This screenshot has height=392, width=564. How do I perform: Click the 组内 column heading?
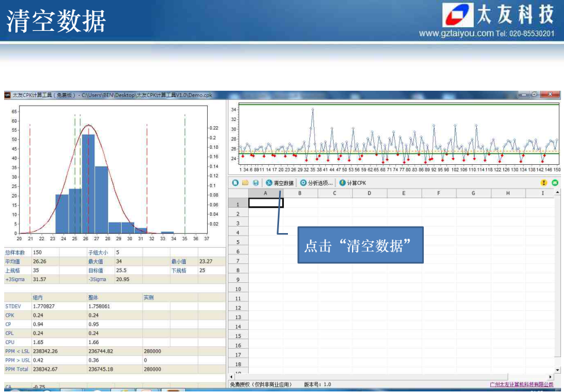pos(38,298)
